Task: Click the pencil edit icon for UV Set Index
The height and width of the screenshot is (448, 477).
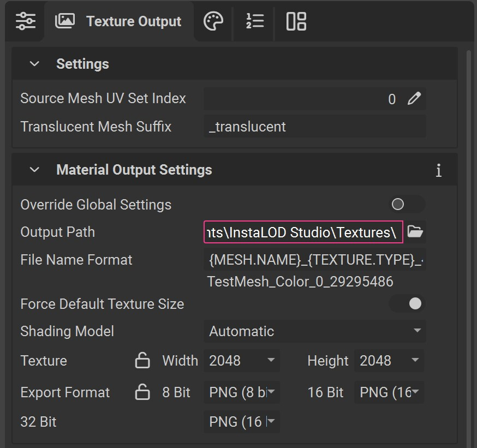Action: [414, 99]
